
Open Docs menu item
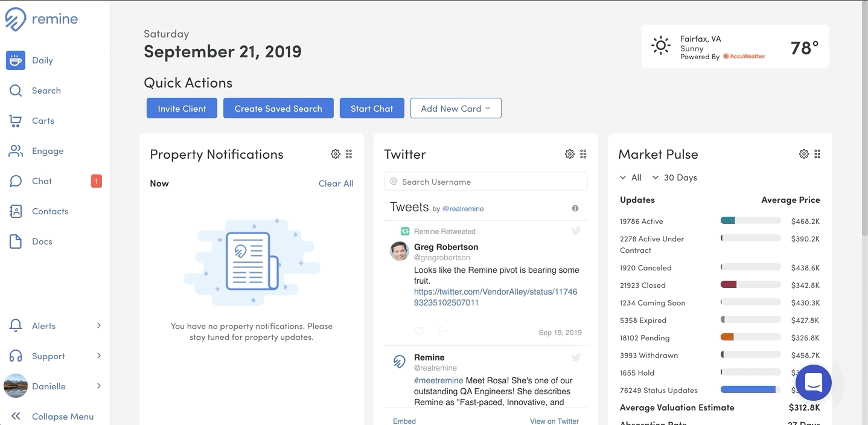pos(42,241)
